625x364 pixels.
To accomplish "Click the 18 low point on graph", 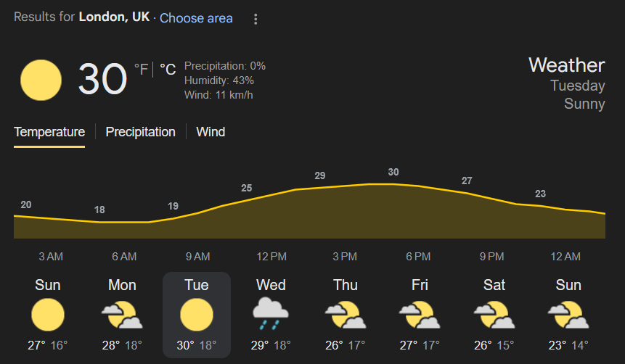I will click(99, 210).
